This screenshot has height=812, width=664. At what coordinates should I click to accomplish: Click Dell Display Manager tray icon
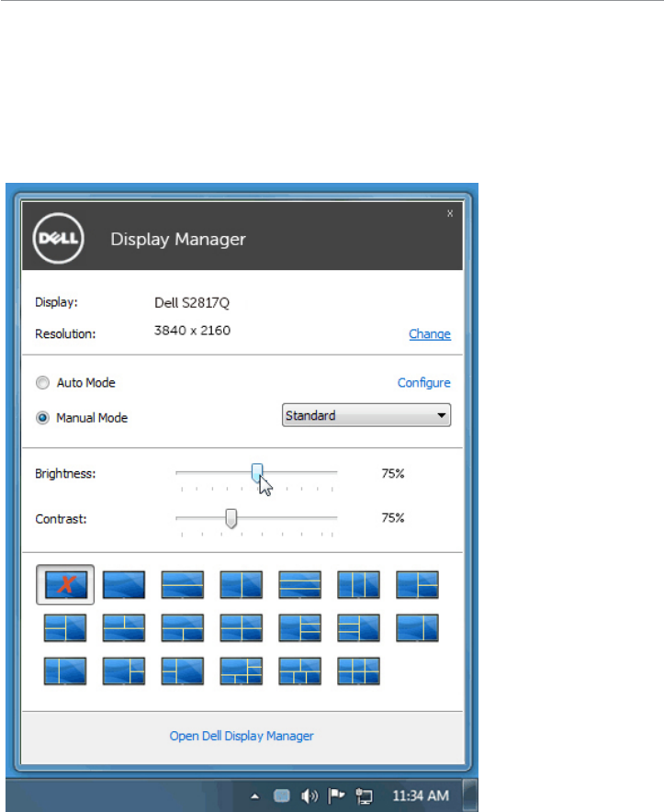(282, 795)
